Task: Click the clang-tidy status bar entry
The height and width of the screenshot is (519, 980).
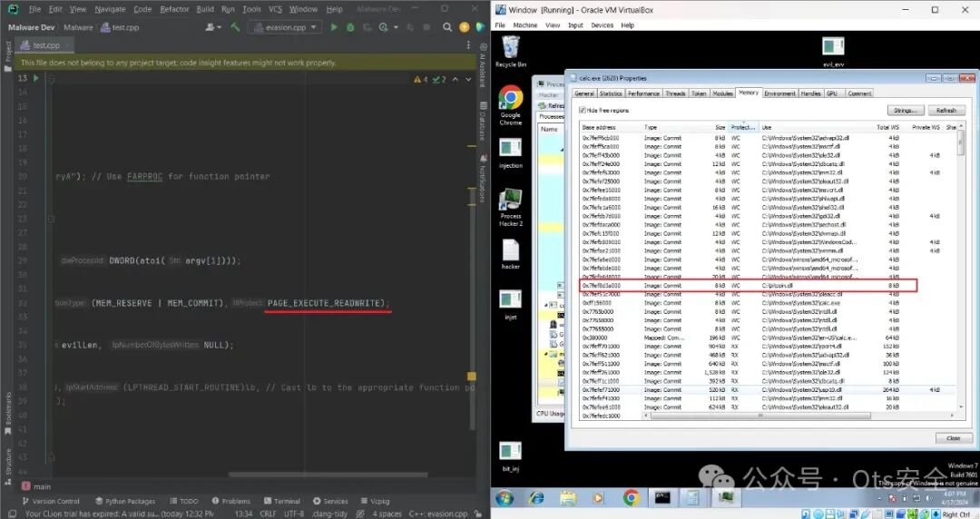Action: 330,514
